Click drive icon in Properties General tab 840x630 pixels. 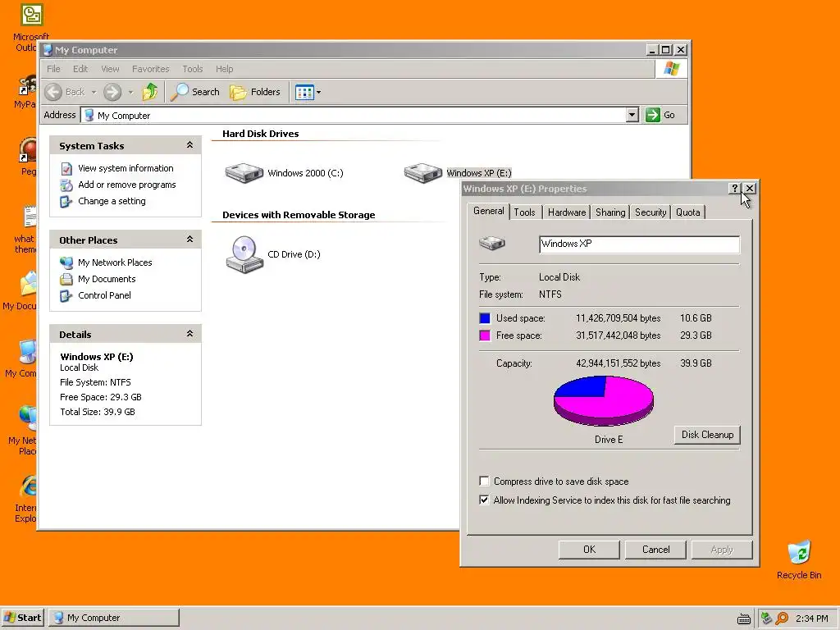click(492, 243)
